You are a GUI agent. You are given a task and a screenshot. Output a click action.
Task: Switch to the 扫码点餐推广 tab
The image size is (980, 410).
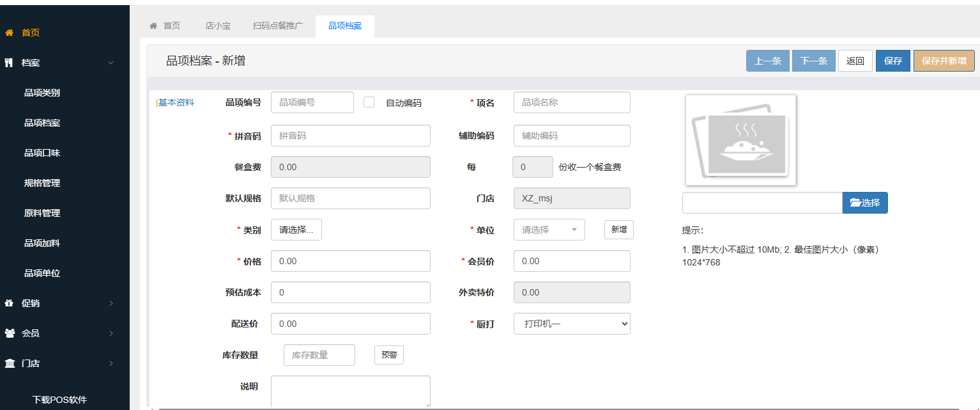(278, 26)
